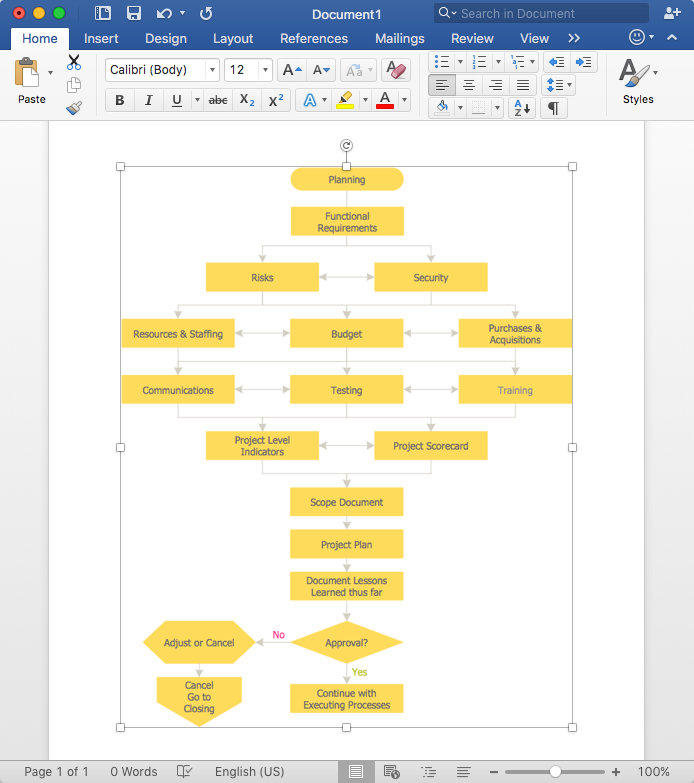
Task: Switch to Outline view icon
Action: pos(428,772)
